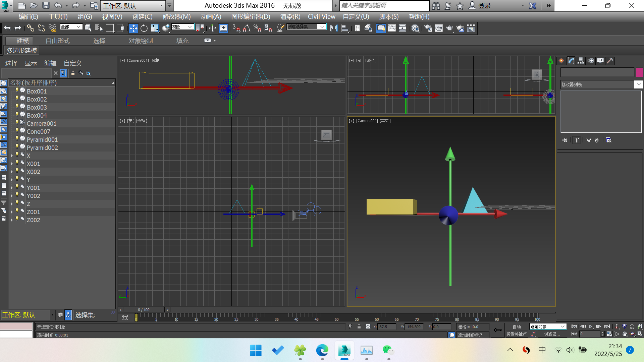This screenshot has width=644, height=362.
Task: Click the Set Key Filters button
Action: tap(552, 334)
